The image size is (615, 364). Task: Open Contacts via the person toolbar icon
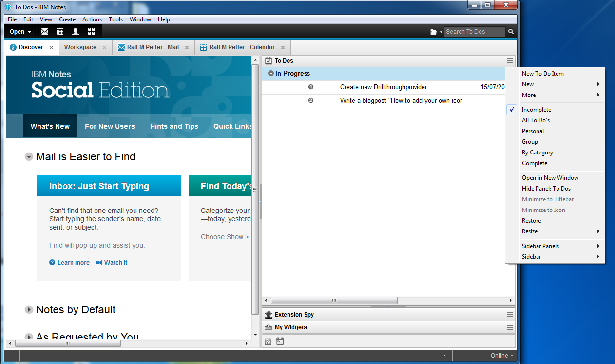tap(76, 32)
